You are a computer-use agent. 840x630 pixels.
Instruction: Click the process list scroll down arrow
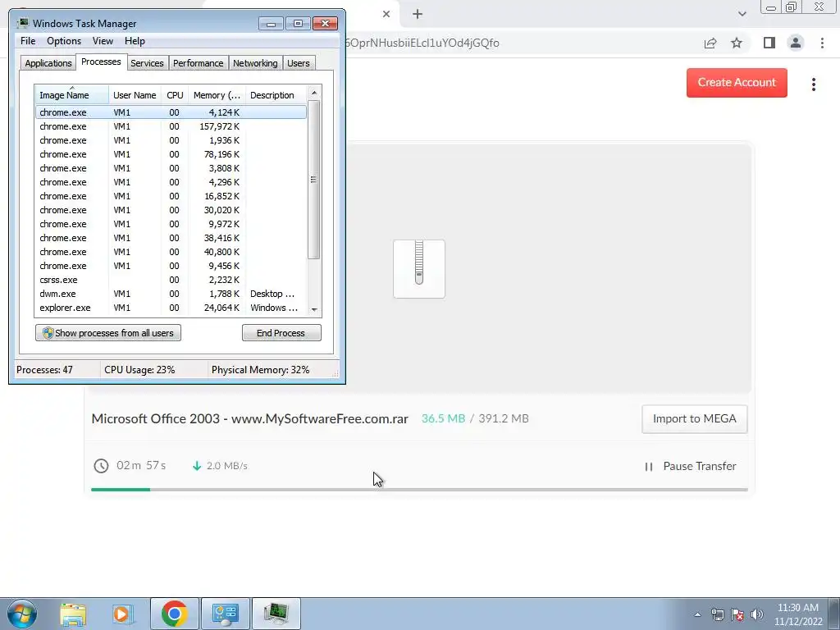[x=314, y=309]
